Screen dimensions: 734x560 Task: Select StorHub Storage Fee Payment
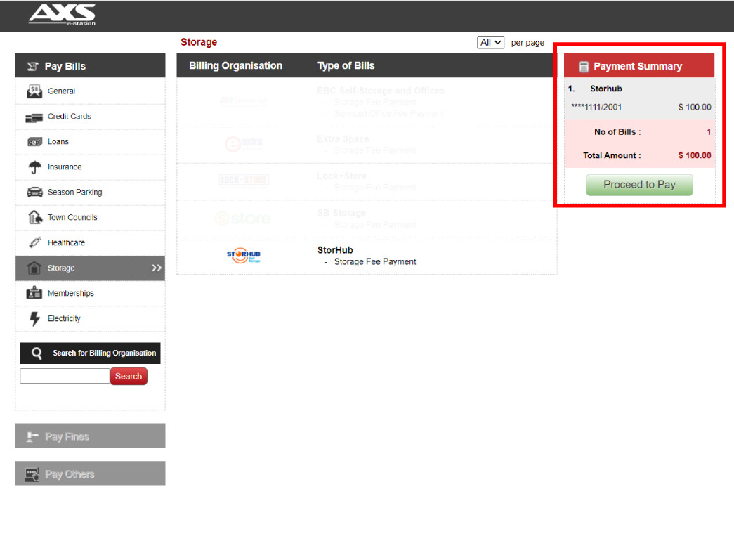click(375, 262)
